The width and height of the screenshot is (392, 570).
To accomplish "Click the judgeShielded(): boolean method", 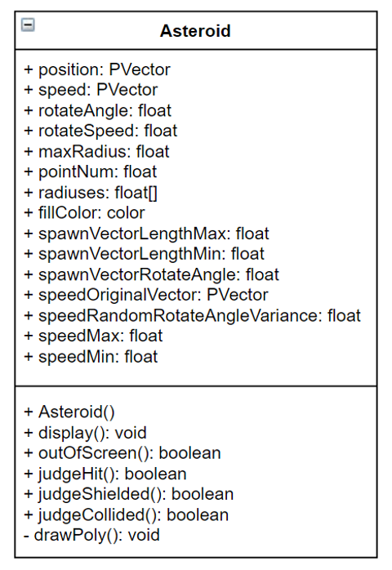I will 129,494.
